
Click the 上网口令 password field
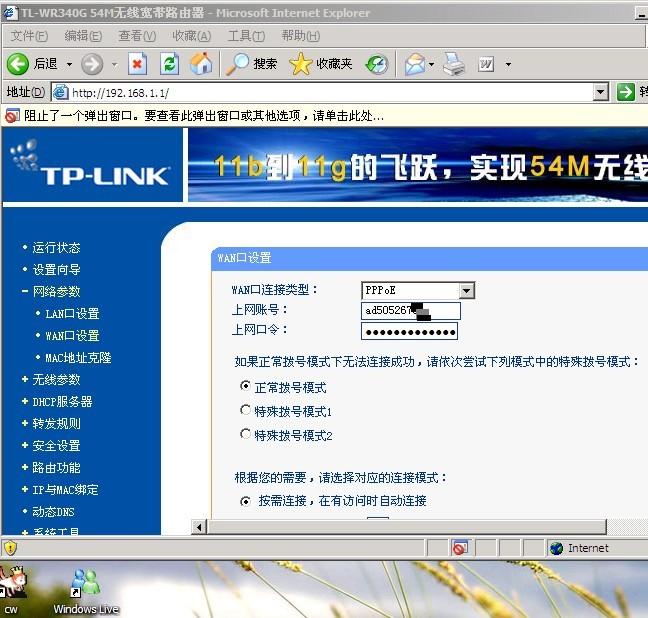409,331
